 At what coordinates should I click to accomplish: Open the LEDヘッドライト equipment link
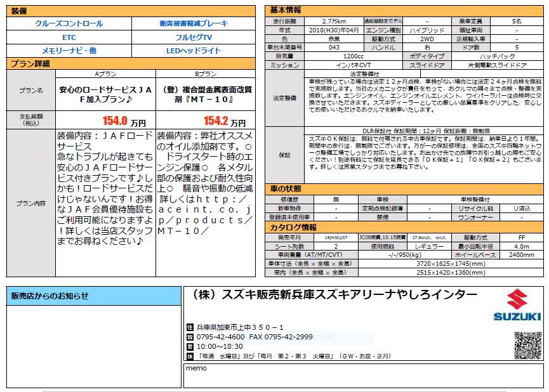(x=194, y=50)
